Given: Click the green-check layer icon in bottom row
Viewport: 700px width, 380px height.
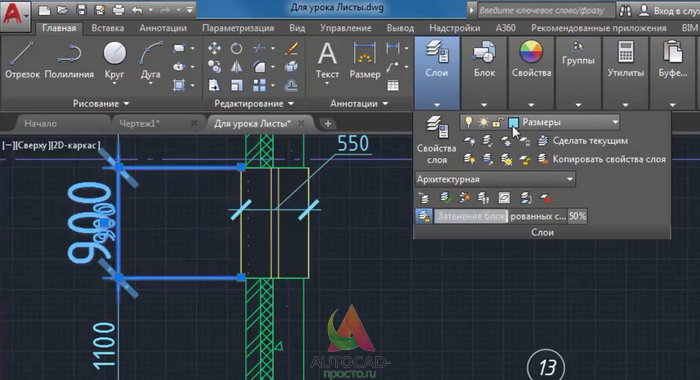Looking at the screenshot, I should [x=445, y=198].
